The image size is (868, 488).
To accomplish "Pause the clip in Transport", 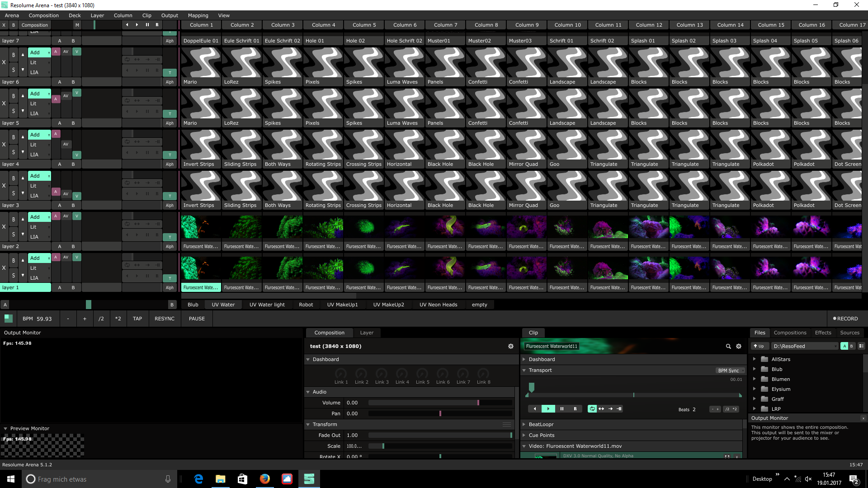I will coord(562,409).
